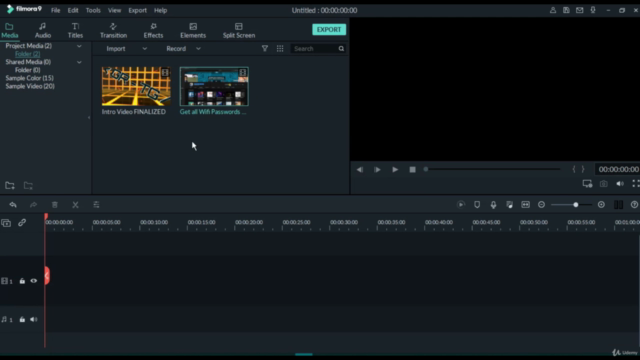The height and width of the screenshot is (360, 640).
Task: Open the timeline help icon
Action: pyautogui.click(x=634, y=204)
